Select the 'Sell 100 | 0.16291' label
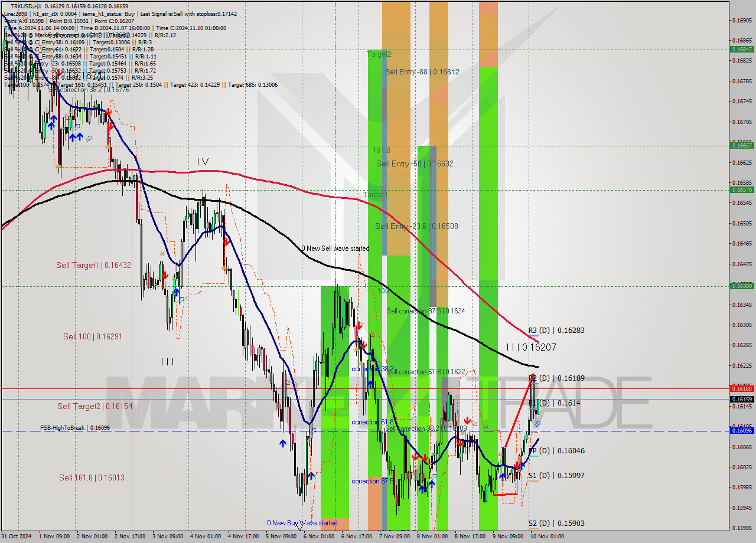 [93, 336]
